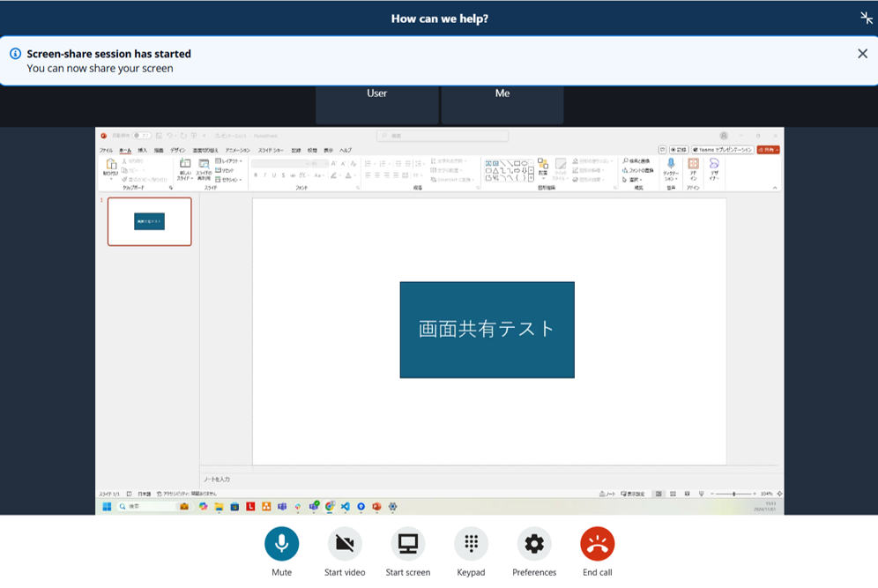Select the User participant tile
This screenshot has height=588, width=878.
tap(376, 104)
